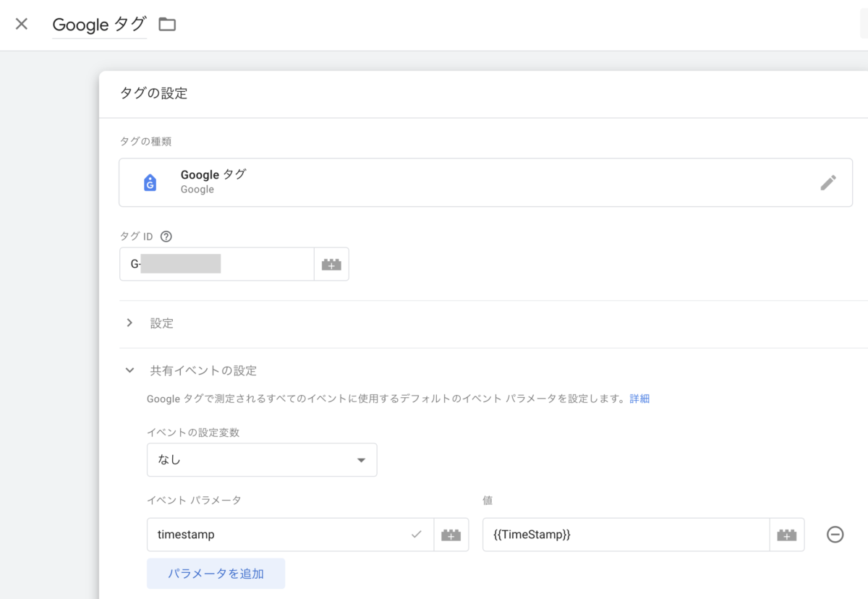
Task: Click the timestamp event parameter field
Action: point(290,535)
